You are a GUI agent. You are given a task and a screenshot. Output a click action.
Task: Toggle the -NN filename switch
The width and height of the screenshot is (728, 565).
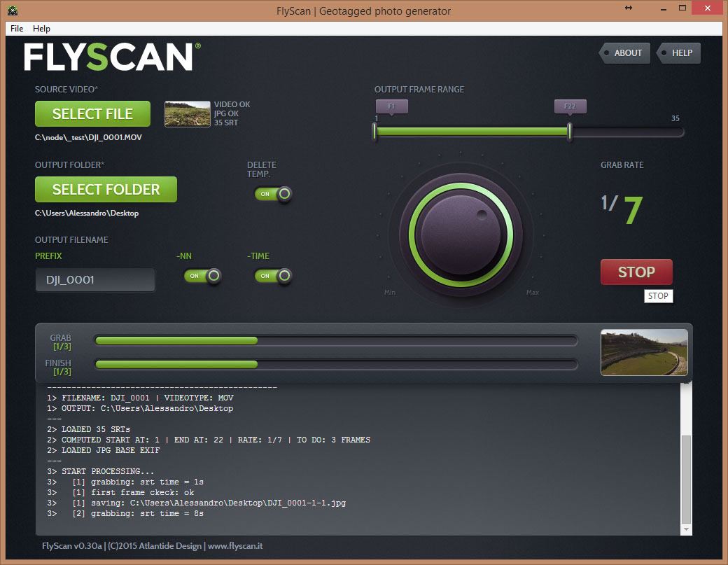pos(202,276)
